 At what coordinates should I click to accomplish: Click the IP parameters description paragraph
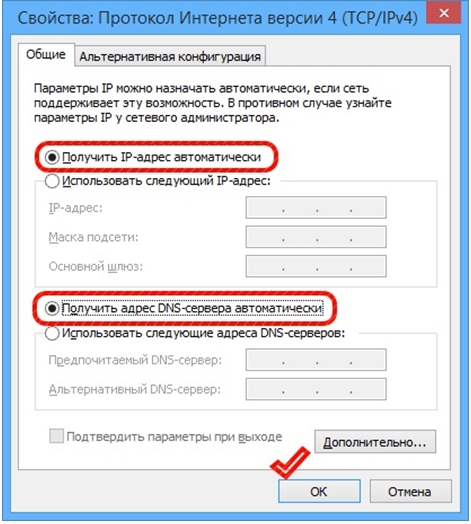(x=213, y=103)
